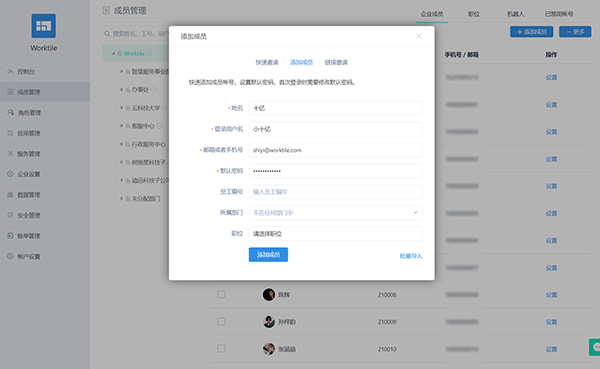Click the 手机号 / 邮箱 column header

point(461,55)
